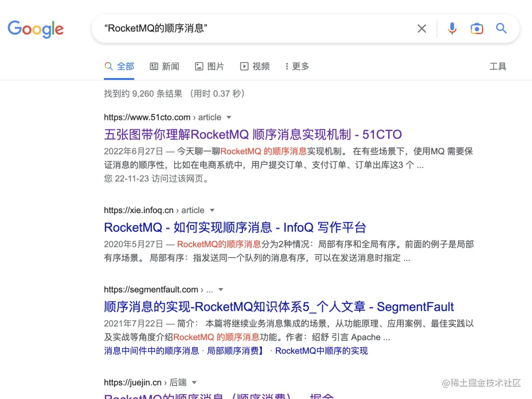Click the https://xie.infoq.cn › article URL
Image resolution: width=532 pixels, height=399 pixels.
click(154, 210)
